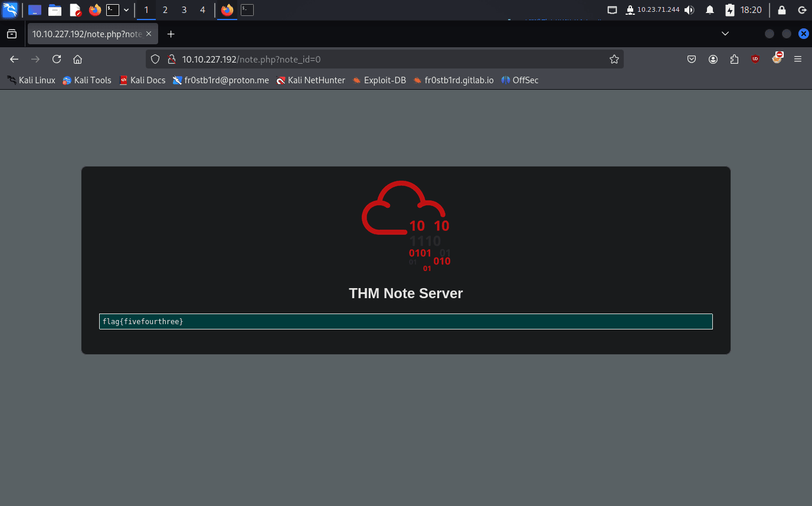Image resolution: width=812 pixels, height=506 pixels.
Task: Open the Firefox View recent browsing button
Action: [12, 34]
